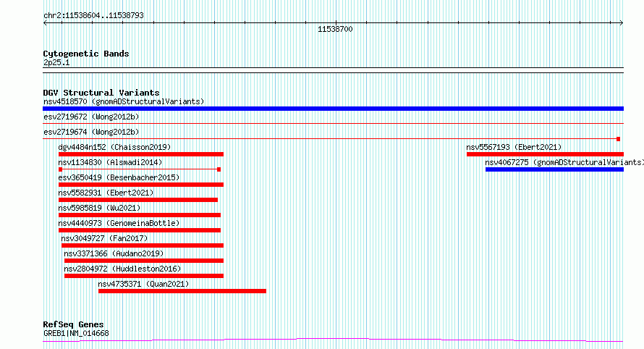644x349 pixels.
Task: Select the nsv4735371 (Quan2021) variant label
Action: [x=143, y=284]
